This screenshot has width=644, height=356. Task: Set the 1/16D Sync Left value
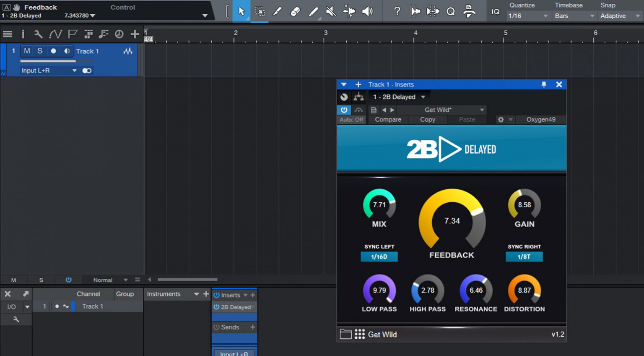click(379, 257)
